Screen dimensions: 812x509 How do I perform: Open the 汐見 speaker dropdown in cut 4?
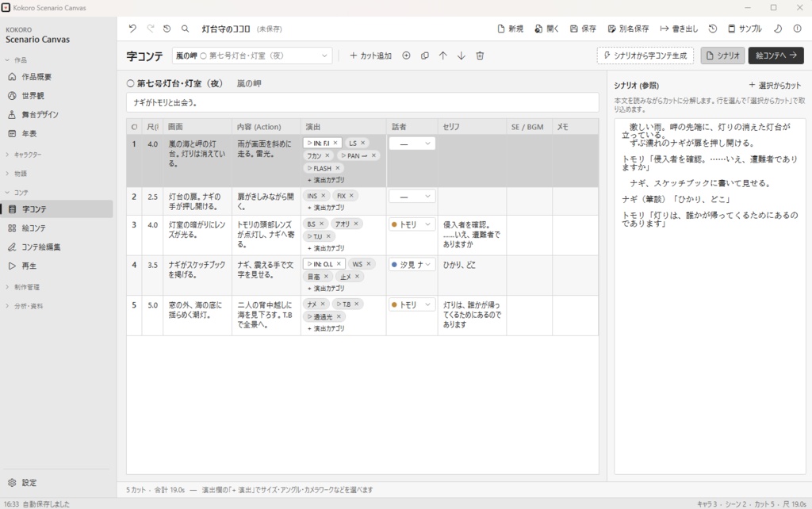[x=412, y=265]
